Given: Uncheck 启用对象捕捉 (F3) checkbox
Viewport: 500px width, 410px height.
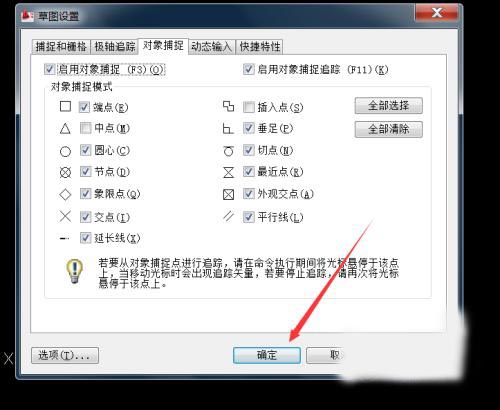Looking at the screenshot, I should click(49, 69).
